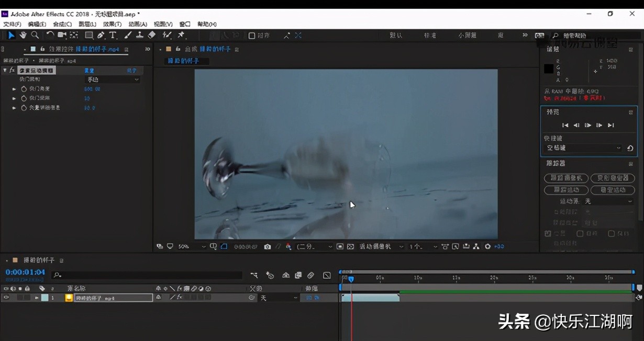Pick the Rotation tool
644x341 pixels.
[50, 35]
